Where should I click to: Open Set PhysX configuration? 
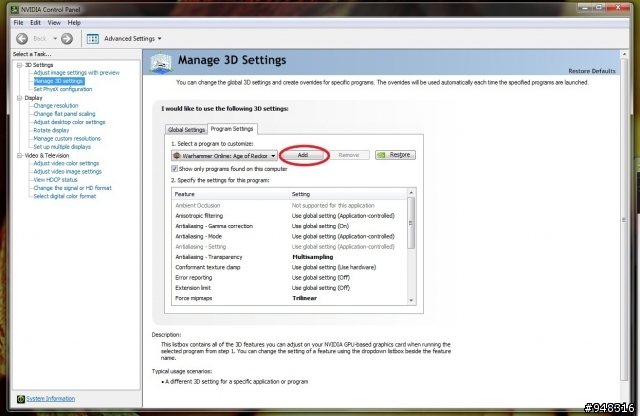click(x=62, y=89)
